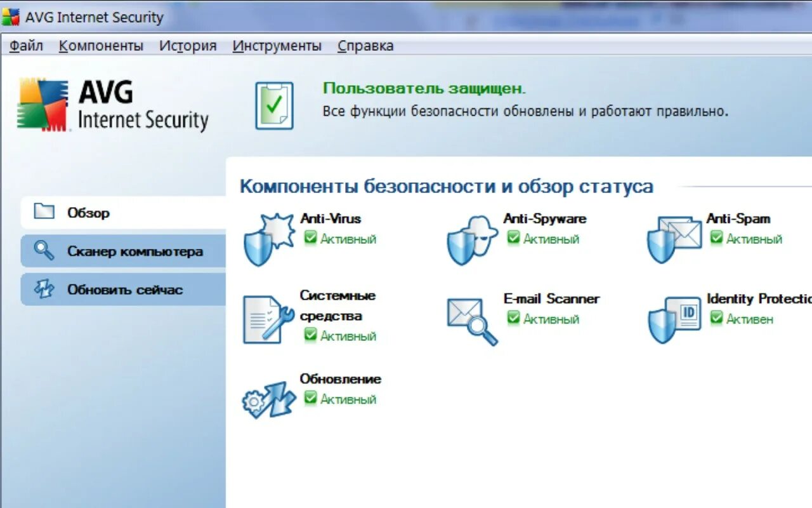The image size is (812, 508).
Task: Click Пользователь защищен status text
Action: [x=424, y=88]
